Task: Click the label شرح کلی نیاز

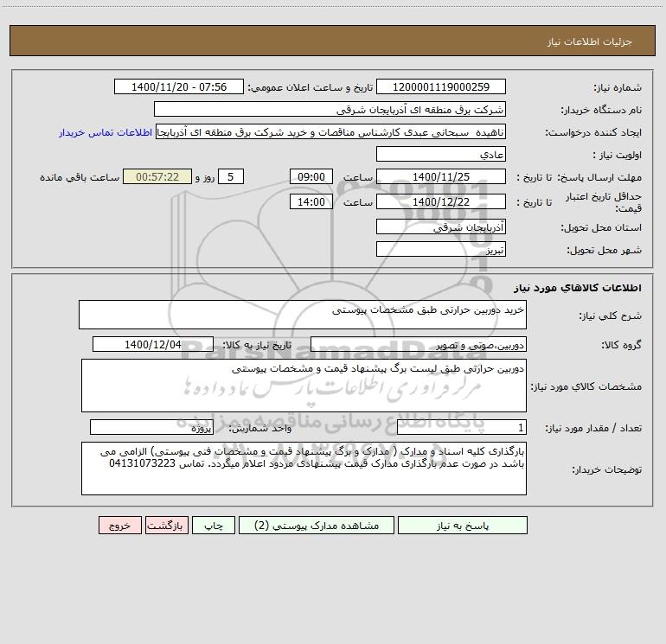Action: click(611, 316)
